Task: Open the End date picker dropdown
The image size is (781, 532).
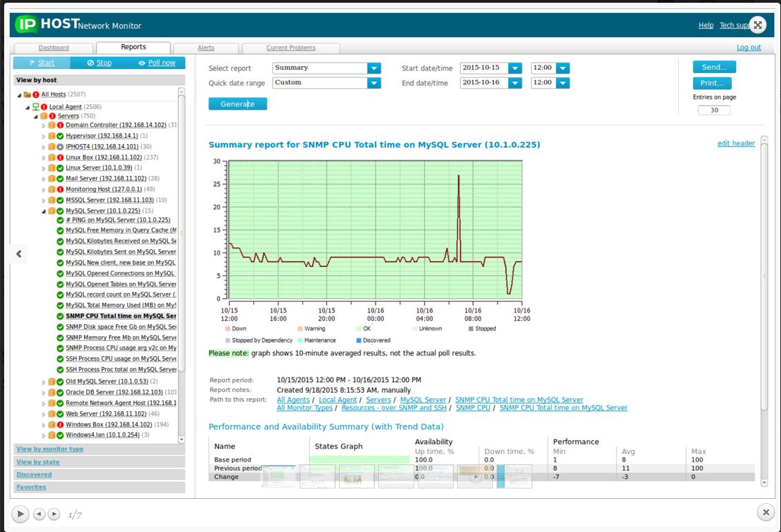Action: pos(515,83)
